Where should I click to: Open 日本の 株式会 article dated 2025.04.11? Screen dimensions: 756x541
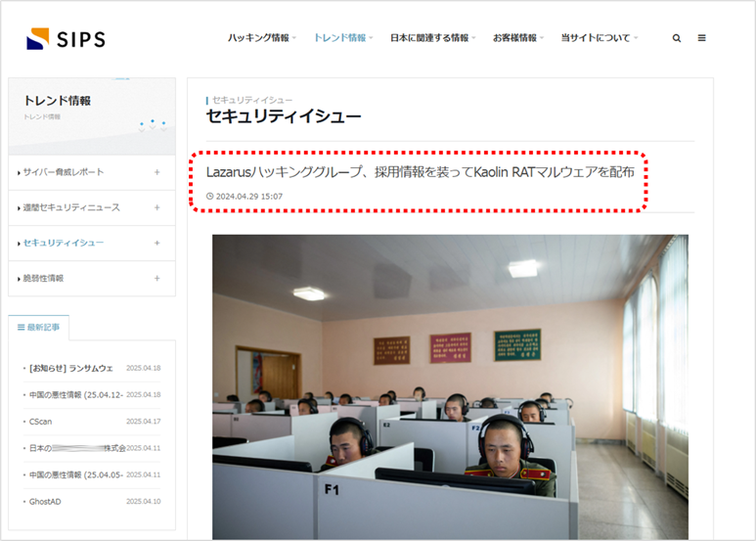point(77,448)
